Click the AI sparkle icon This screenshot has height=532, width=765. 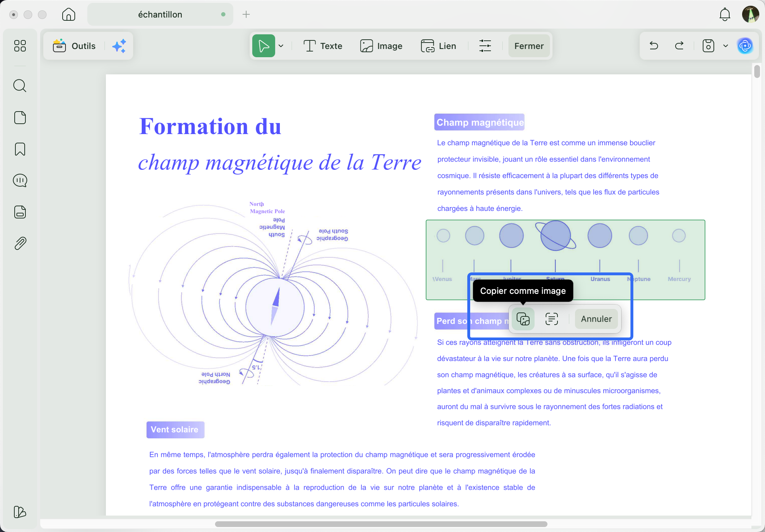(119, 46)
